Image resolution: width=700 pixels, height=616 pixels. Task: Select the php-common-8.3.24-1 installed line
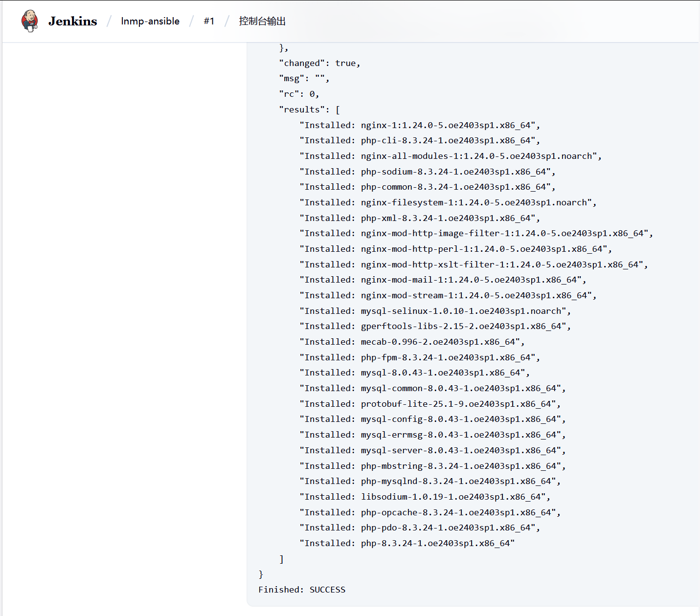tap(428, 187)
